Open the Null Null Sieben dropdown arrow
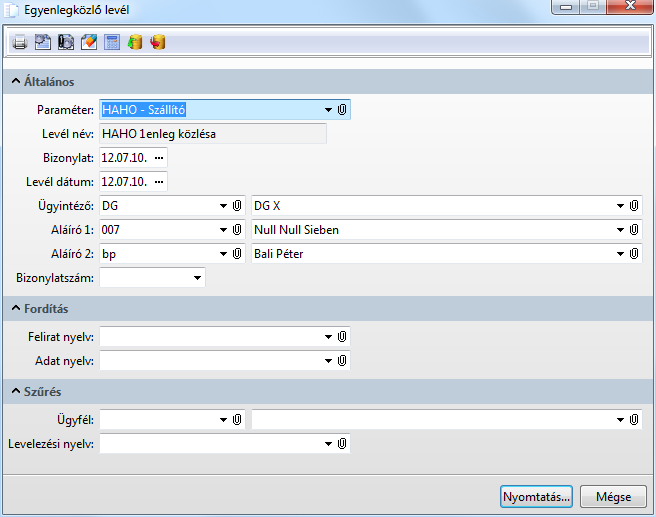This screenshot has width=656, height=517. click(x=620, y=230)
